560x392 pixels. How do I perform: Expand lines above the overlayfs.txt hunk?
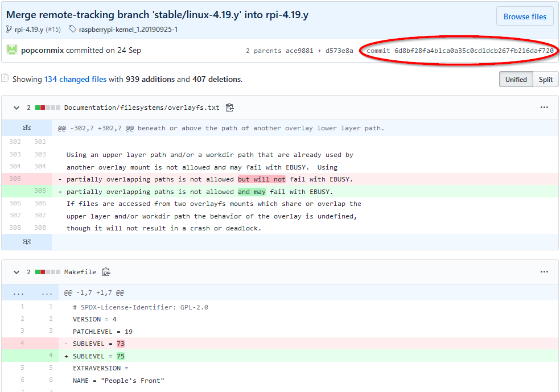click(27, 128)
